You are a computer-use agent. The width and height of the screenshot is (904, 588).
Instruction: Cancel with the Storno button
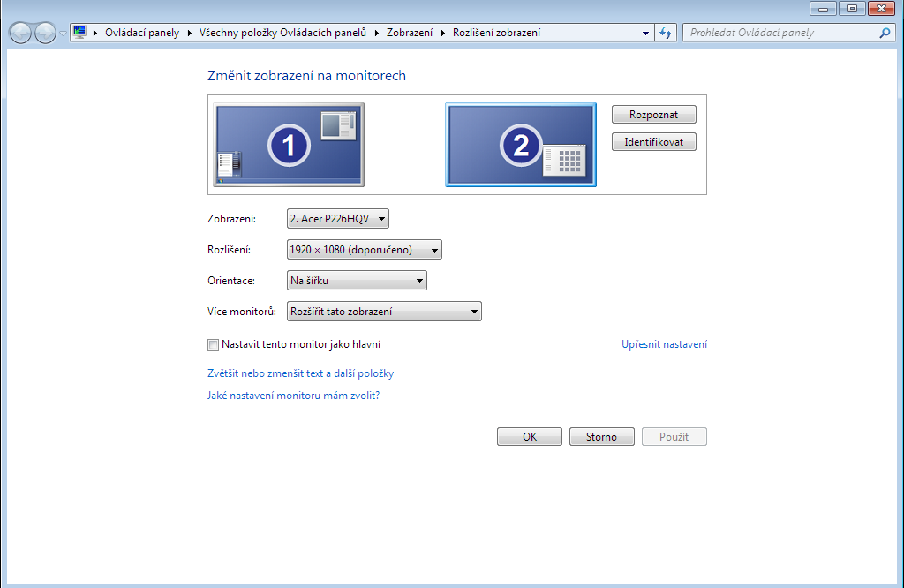(601, 437)
